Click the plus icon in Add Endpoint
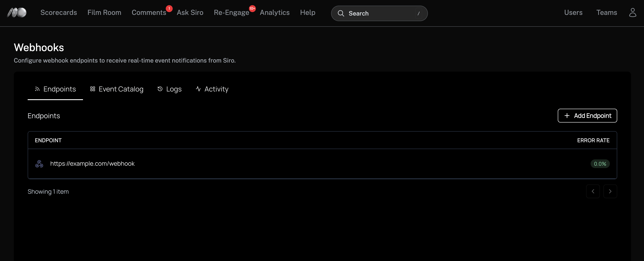This screenshot has height=261, width=644. (567, 116)
